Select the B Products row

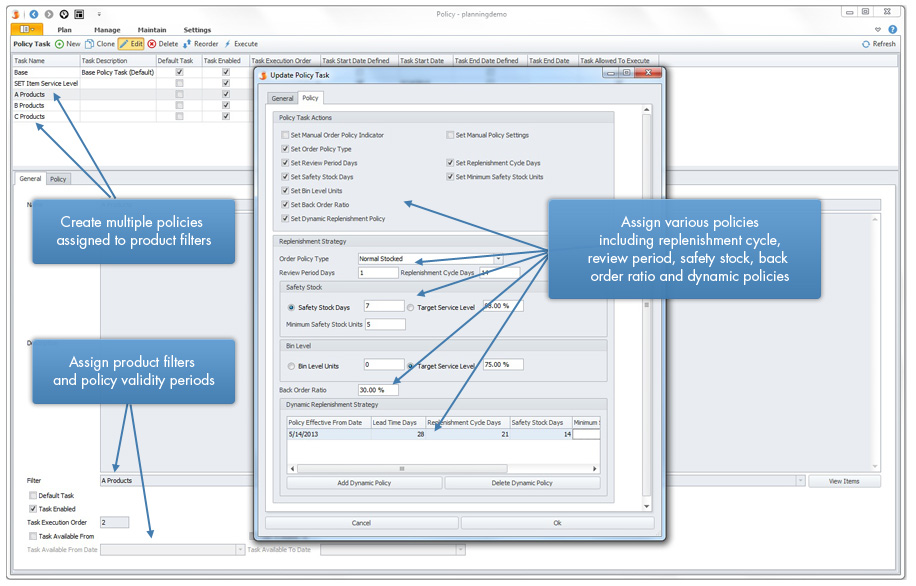click(x=133, y=106)
